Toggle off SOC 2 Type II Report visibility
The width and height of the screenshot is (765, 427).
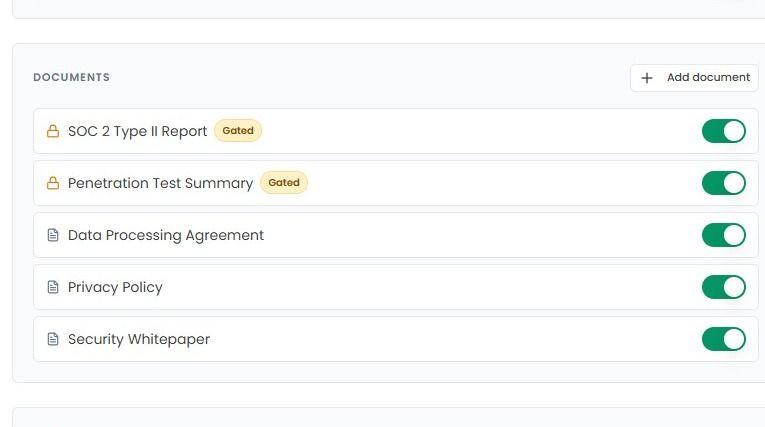pyautogui.click(x=724, y=131)
